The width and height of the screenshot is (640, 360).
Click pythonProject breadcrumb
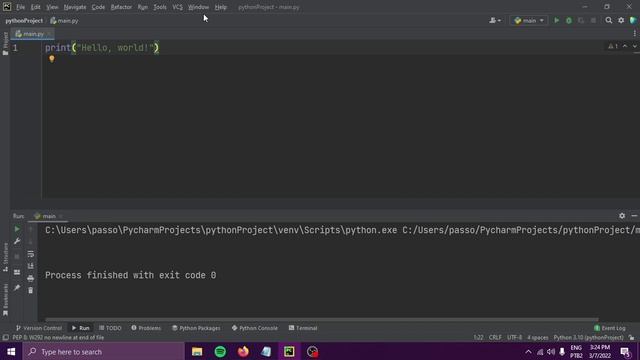24,20
